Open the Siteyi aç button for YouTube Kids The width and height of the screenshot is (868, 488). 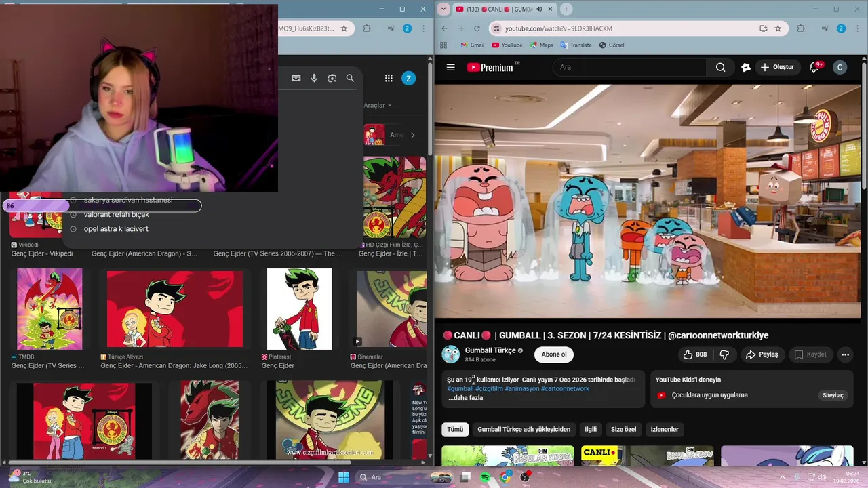[x=833, y=395]
